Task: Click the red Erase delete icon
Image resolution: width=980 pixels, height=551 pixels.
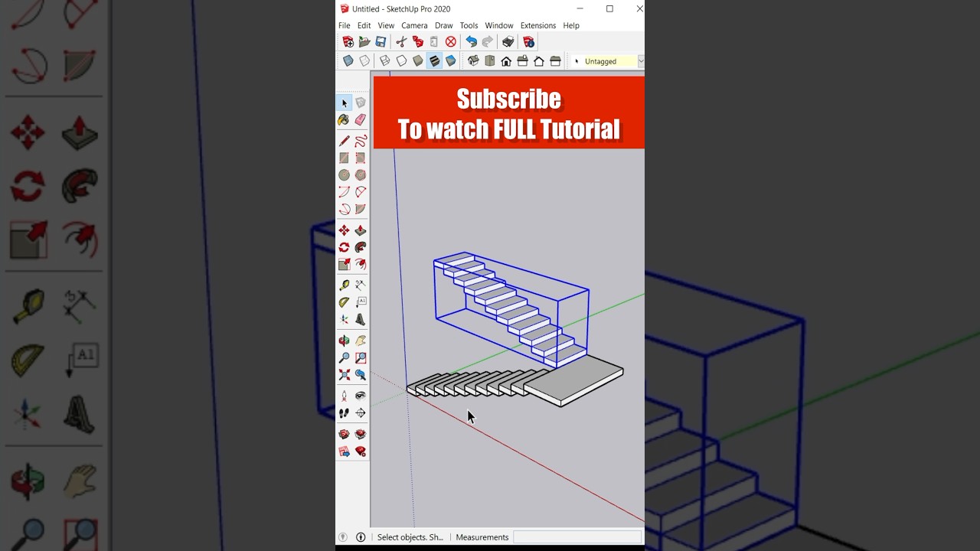Action: coord(451,42)
